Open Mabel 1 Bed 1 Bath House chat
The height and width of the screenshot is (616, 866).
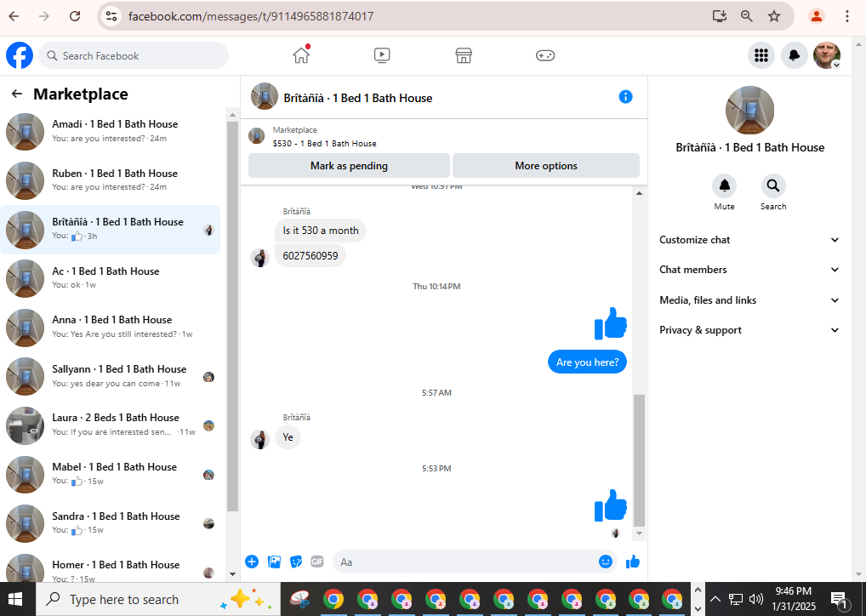tap(111, 474)
